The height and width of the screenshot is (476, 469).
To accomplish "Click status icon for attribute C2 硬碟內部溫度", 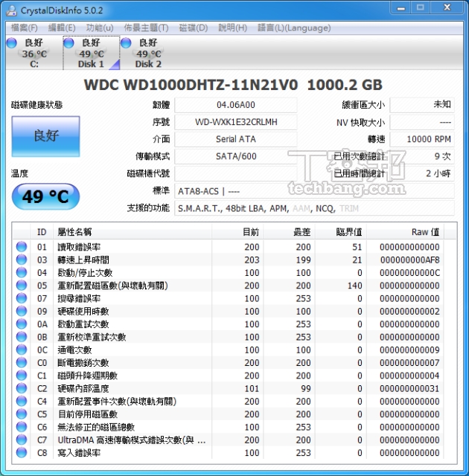I will coord(22,388).
